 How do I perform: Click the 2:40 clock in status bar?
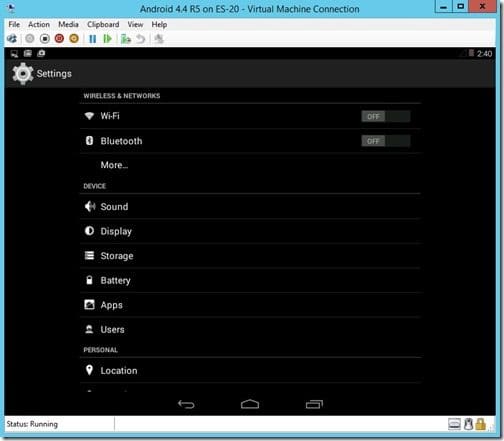[x=484, y=54]
